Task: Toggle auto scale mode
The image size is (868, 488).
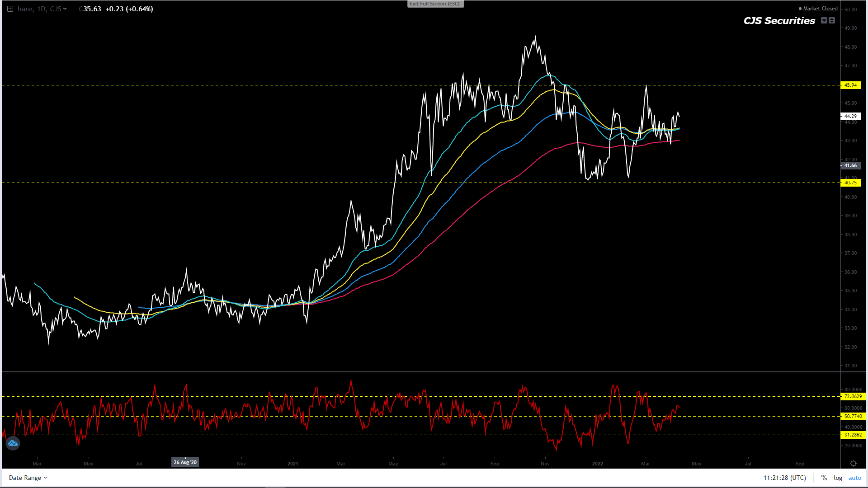Action: pyautogui.click(x=854, y=478)
